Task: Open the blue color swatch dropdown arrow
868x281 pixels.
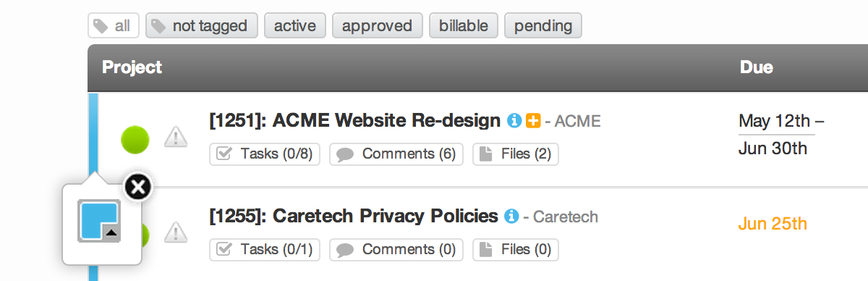Action: [x=111, y=231]
